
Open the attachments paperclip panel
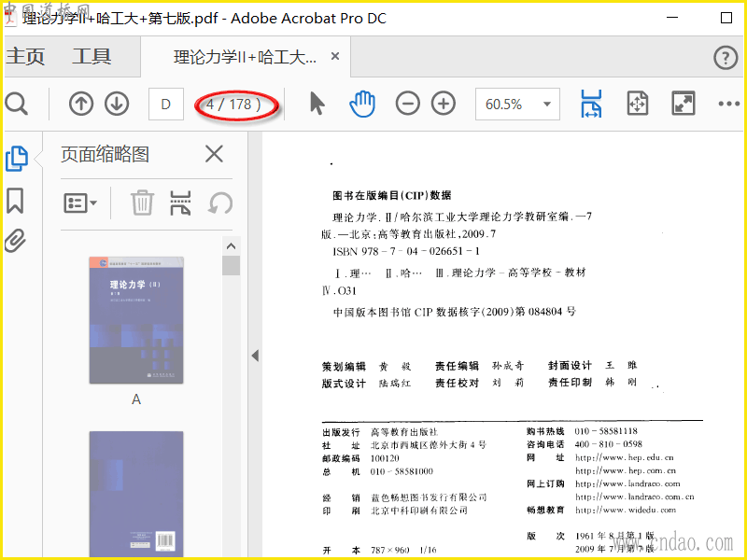pyautogui.click(x=15, y=241)
